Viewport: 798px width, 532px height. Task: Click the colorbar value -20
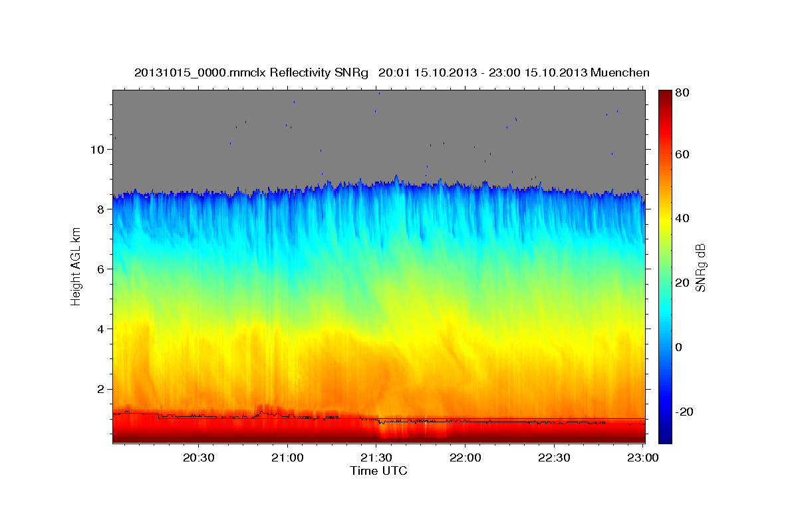685,412
